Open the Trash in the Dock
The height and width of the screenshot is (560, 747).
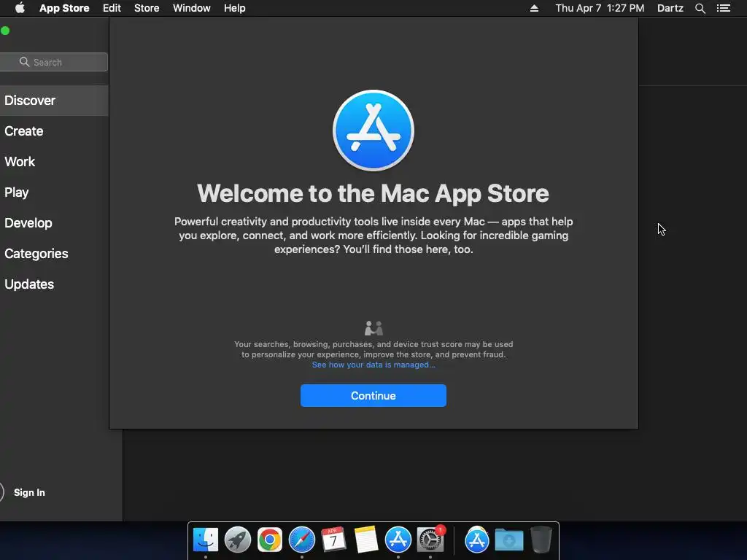point(541,540)
